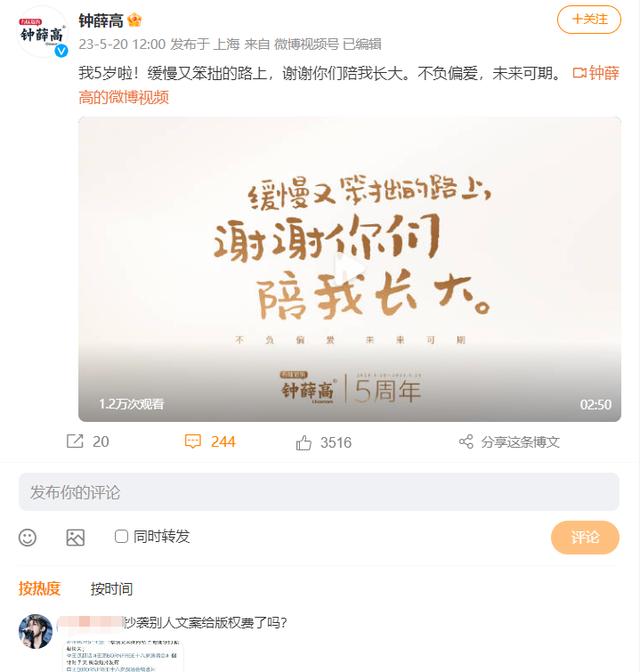Play the 5周年 video
Viewport: 640px width, 672px height.
coord(349,269)
